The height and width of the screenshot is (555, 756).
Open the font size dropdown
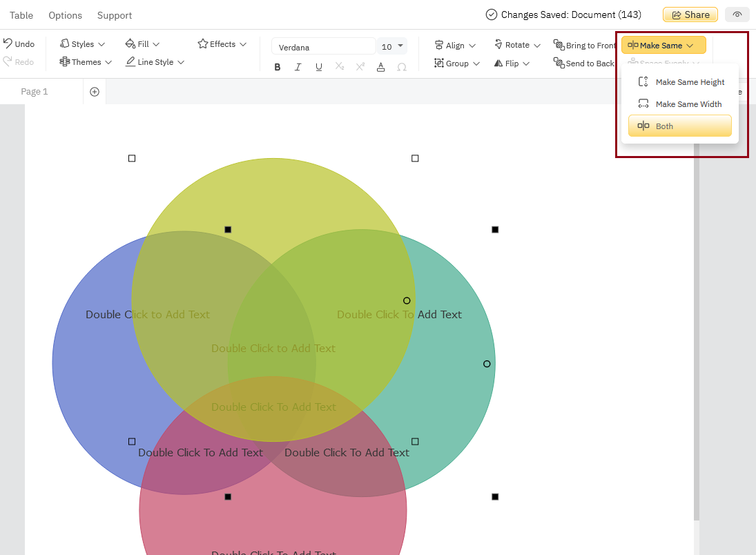tap(391, 46)
